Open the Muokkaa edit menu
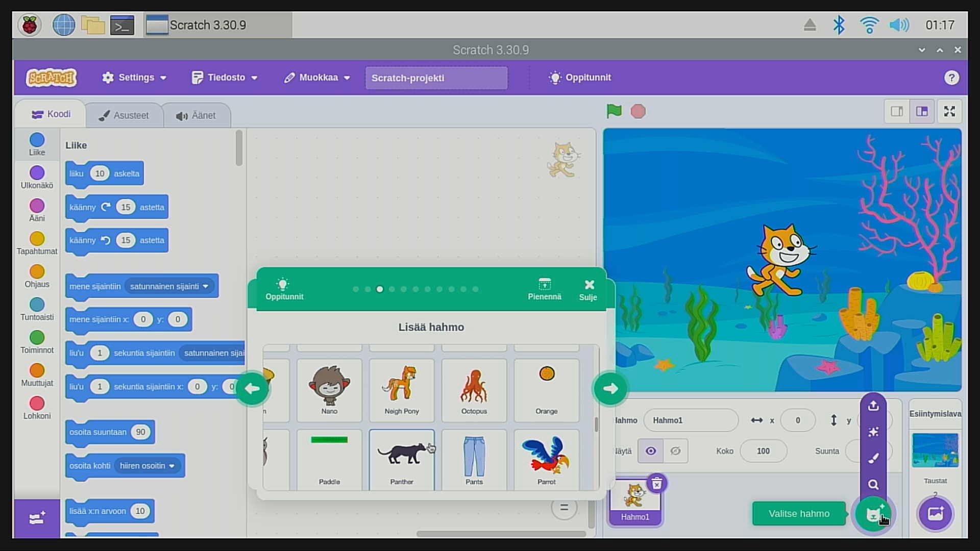The image size is (980, 551). tap(317, 78)
